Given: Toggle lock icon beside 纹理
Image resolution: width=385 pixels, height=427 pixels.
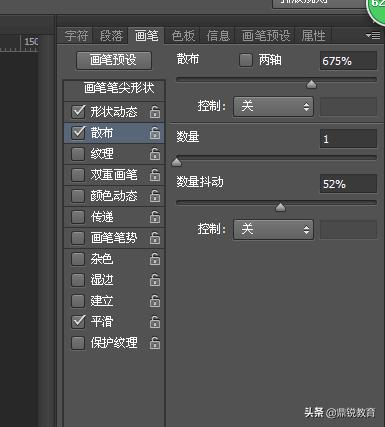Looking at the screenshot, I should pos(155,154).
